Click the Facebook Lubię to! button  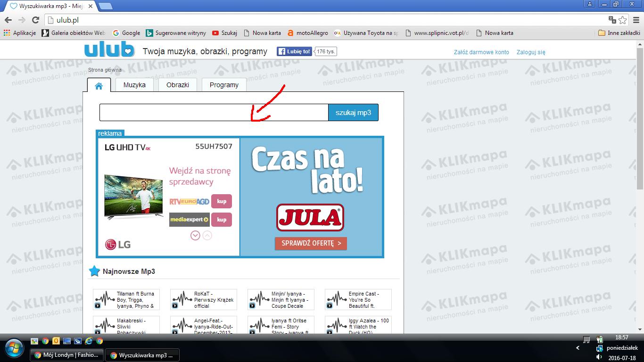(295, 51)
